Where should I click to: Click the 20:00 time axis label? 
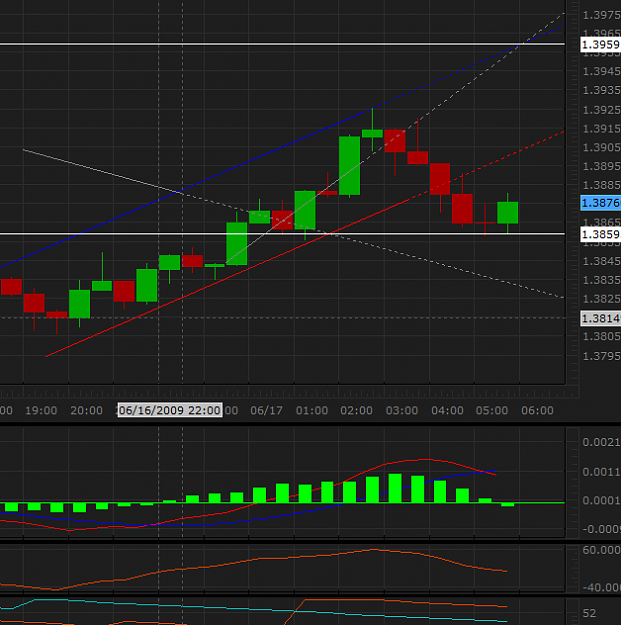point(86,411)
